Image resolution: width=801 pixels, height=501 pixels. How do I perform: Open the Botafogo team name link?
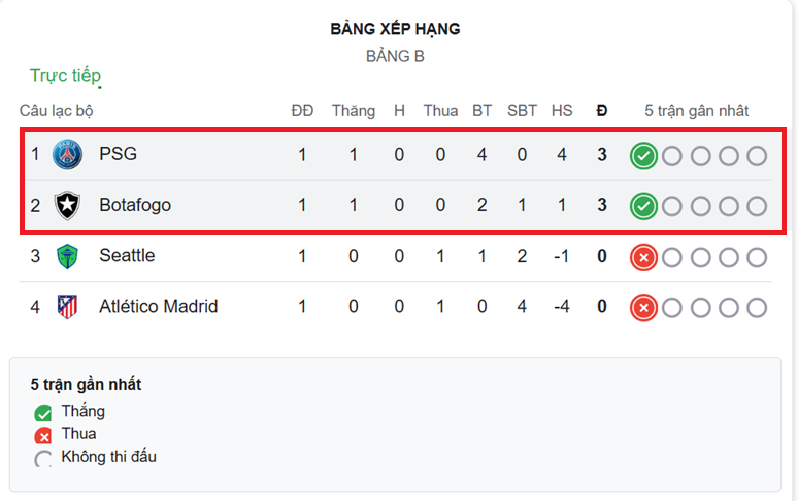point(135,205)
